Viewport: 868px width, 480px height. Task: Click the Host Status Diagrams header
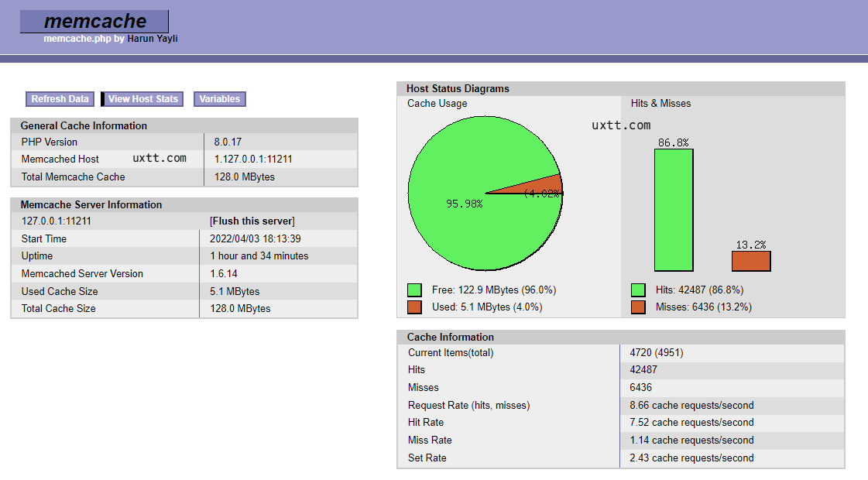[458, 89]
